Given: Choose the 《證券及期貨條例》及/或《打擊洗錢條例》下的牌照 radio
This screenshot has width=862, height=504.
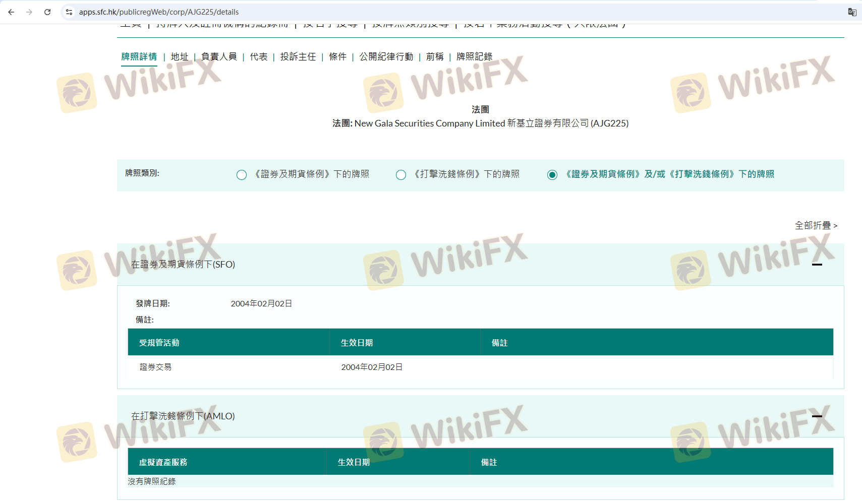Looking at the screenshot, I should point(552,175).
